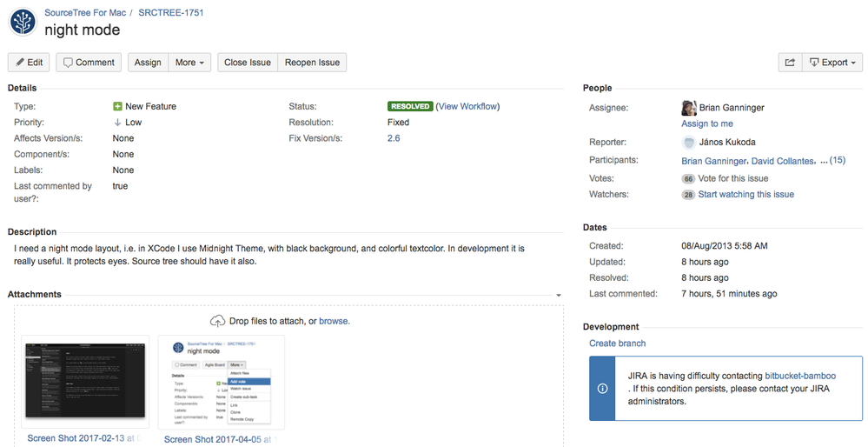
Task: Open the dark Screen Shot 2017-02-13 thumbnail
Action: [x=85, y=381]
